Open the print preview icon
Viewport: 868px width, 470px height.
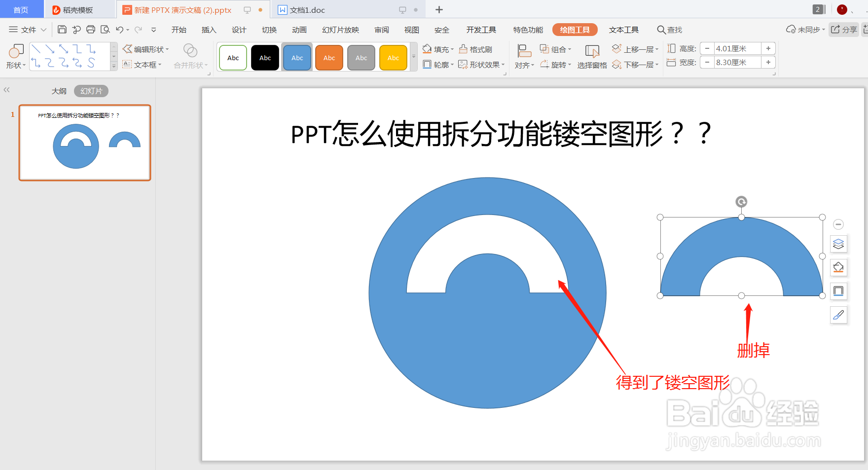[x=105, y=30]
